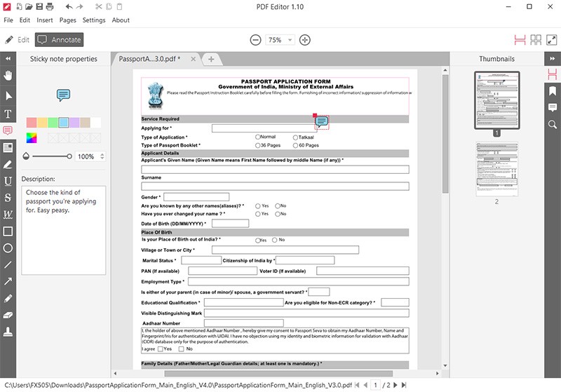Click the Annotate mode button

tap(59, 40)
